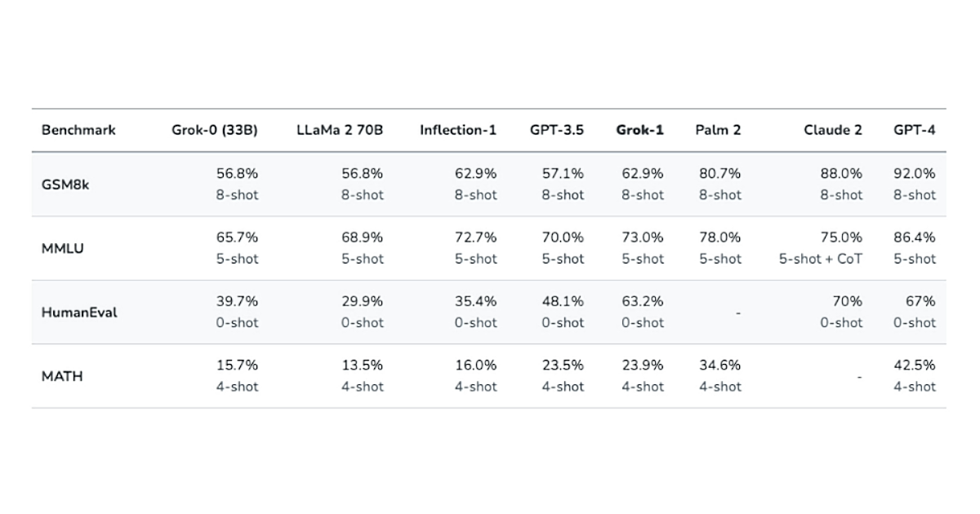Select the Inflection-1 column header
This screenshot has width=980, height=514.
click(458, 130)
